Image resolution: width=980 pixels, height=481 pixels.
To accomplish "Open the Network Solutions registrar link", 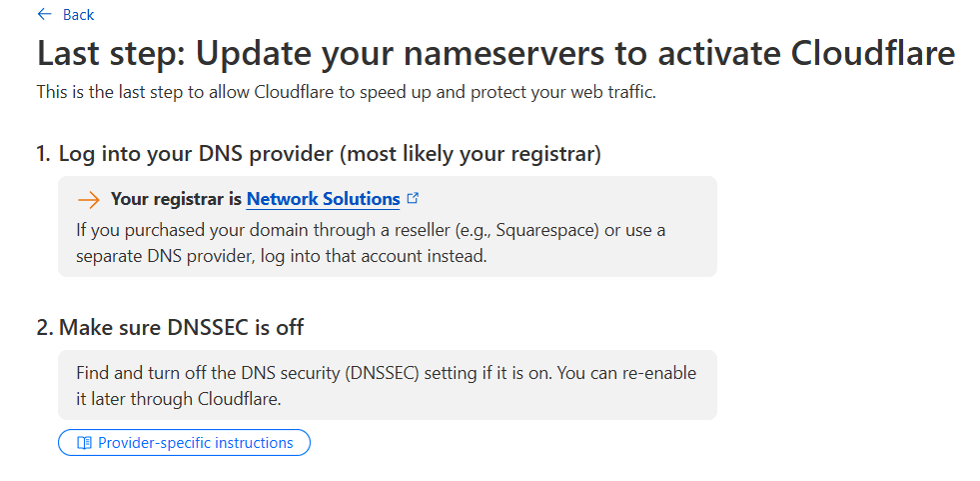I will point(323,199).
